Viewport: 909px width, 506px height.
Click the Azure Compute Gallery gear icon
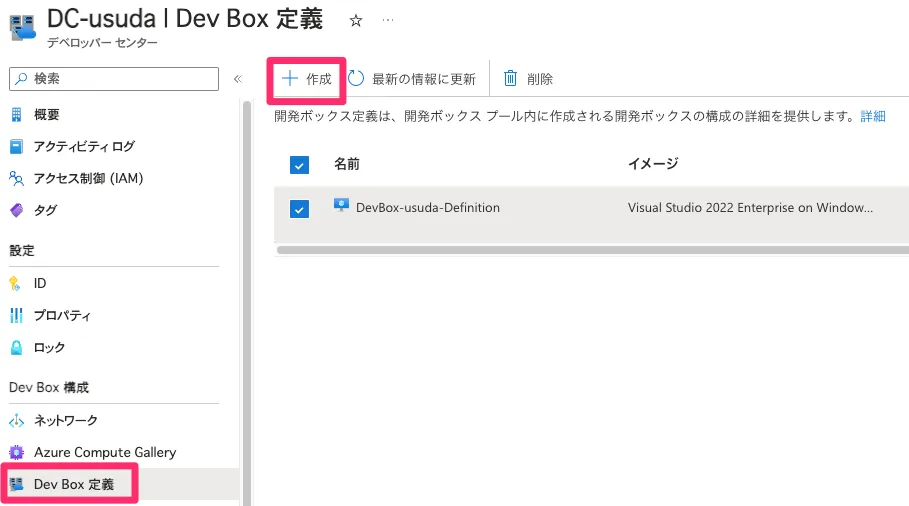coord(16,452)
